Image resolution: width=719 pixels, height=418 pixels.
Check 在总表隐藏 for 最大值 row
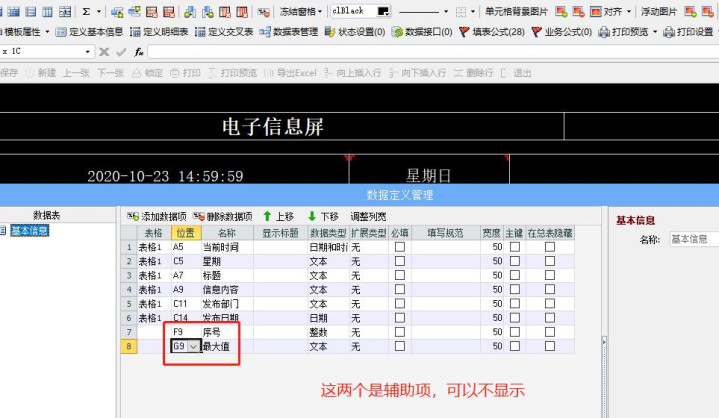(550, 346)
